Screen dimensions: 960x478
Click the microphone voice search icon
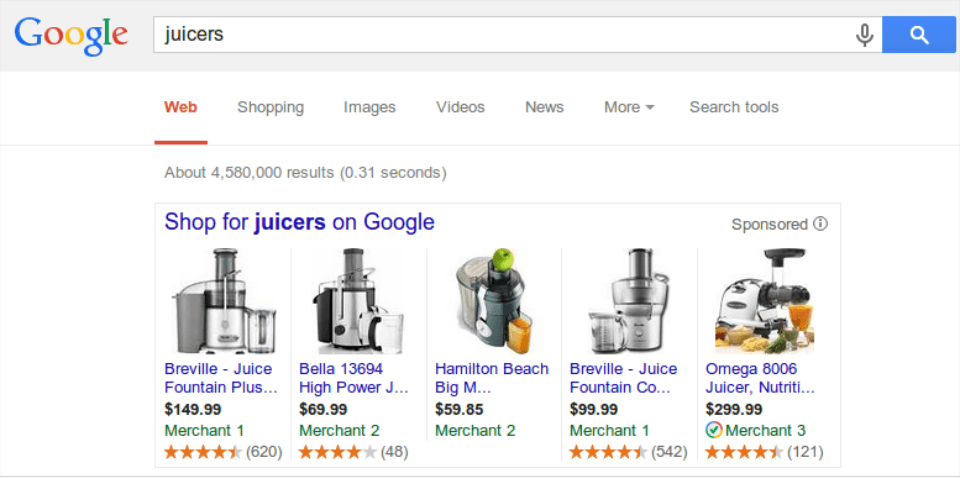[x=865, y=36]
